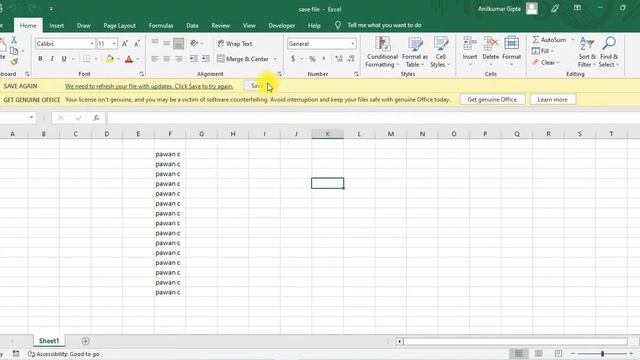This screenshot has width=640, height=360.
Task: Open Cell Styles
Action: pos(440,52)
